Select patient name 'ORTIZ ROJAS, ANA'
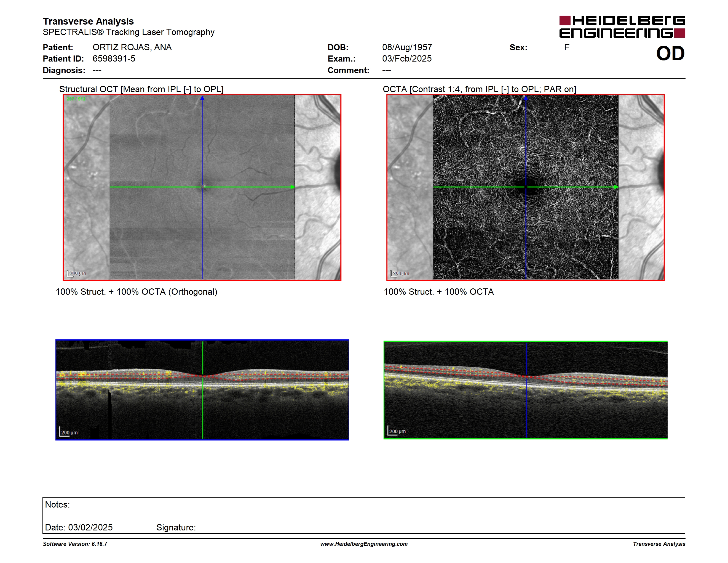 coord(132,47)
